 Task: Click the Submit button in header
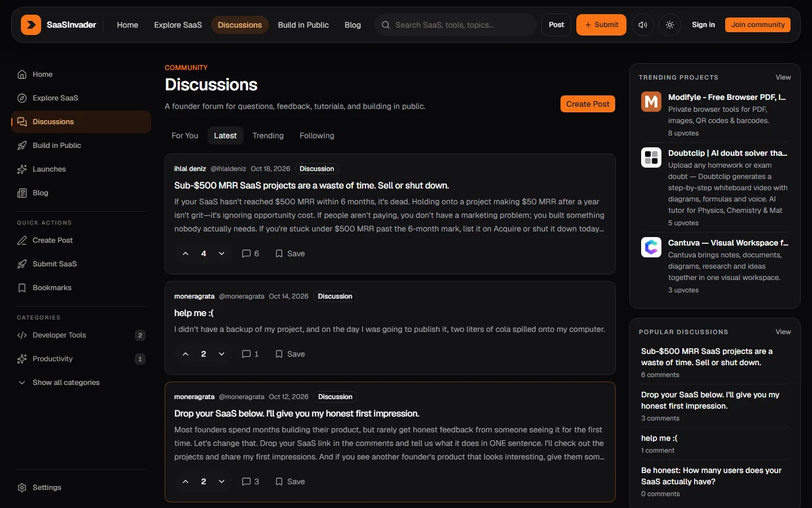pyautogui.click(x=601, y=25)
